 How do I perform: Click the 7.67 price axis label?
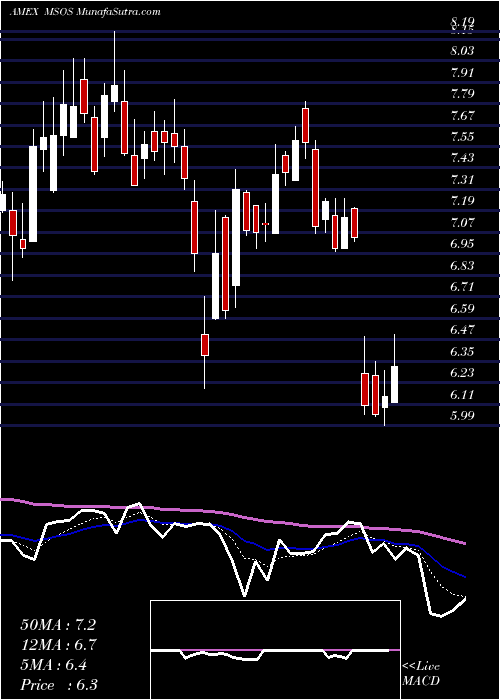(x=463, y=115)
